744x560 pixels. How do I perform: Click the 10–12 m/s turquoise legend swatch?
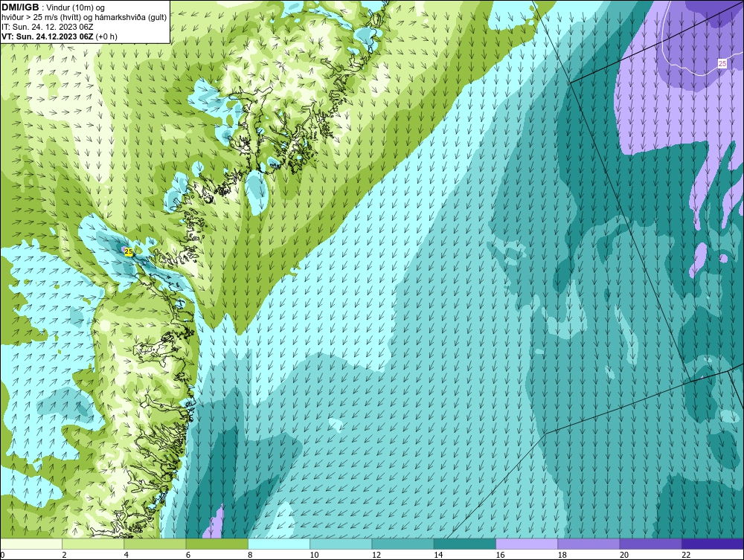click(341, 544)
